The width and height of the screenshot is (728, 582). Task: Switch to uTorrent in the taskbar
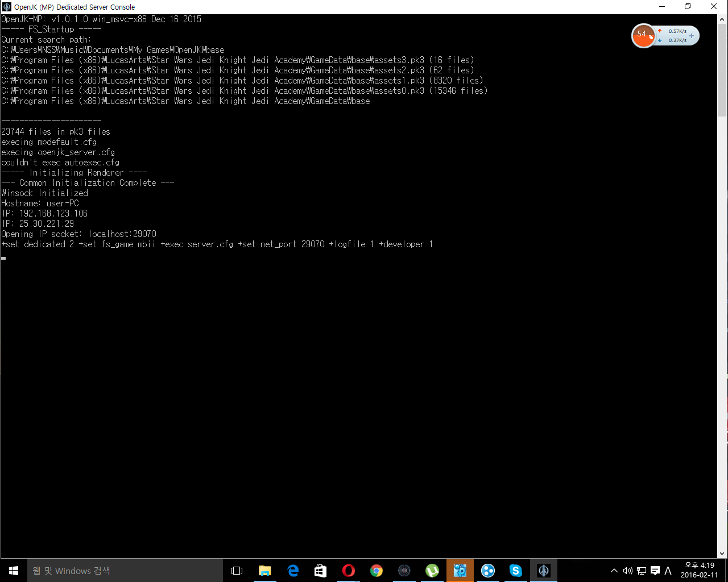[x=432, y=571]
